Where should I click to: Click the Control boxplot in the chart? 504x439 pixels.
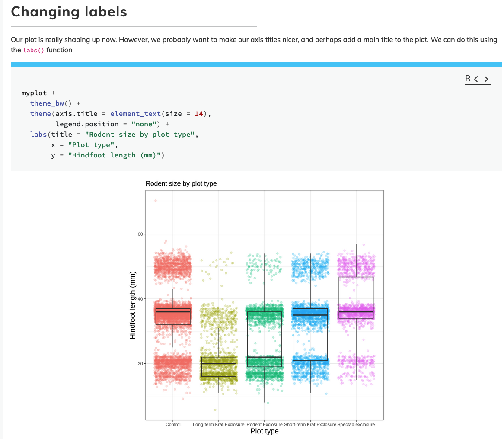(x=172, y=316)
